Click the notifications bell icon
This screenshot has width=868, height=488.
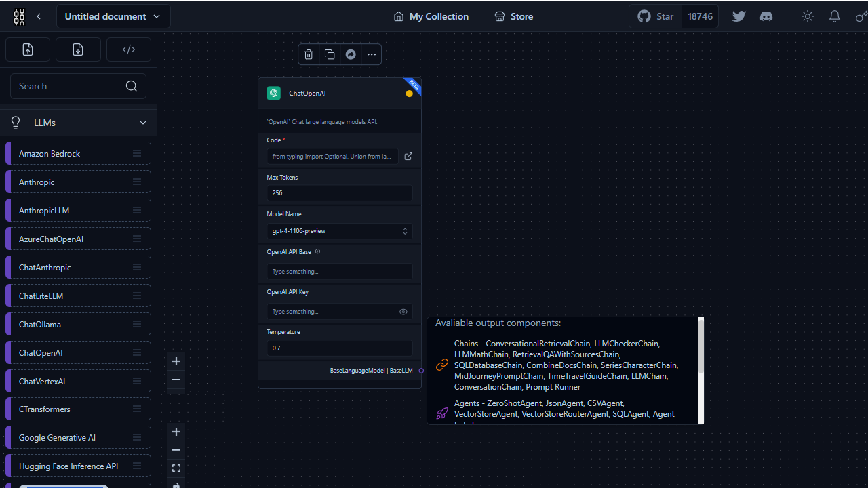[x=835, y=16]
